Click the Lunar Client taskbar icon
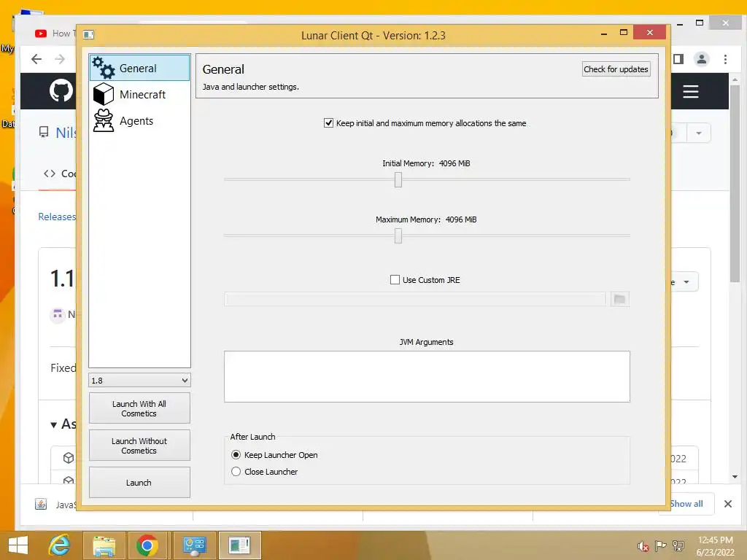Image resolution: width=747 pixels, height=560 pixels. click(x=239, y=545)
